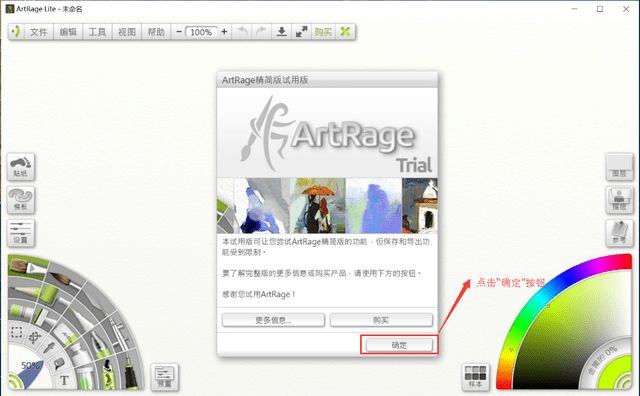Image resolution: width=640 pixels, height=396 pixels.
Task: Select the text tool marked T
Action: pyautogui.click(x=64, y=380)
